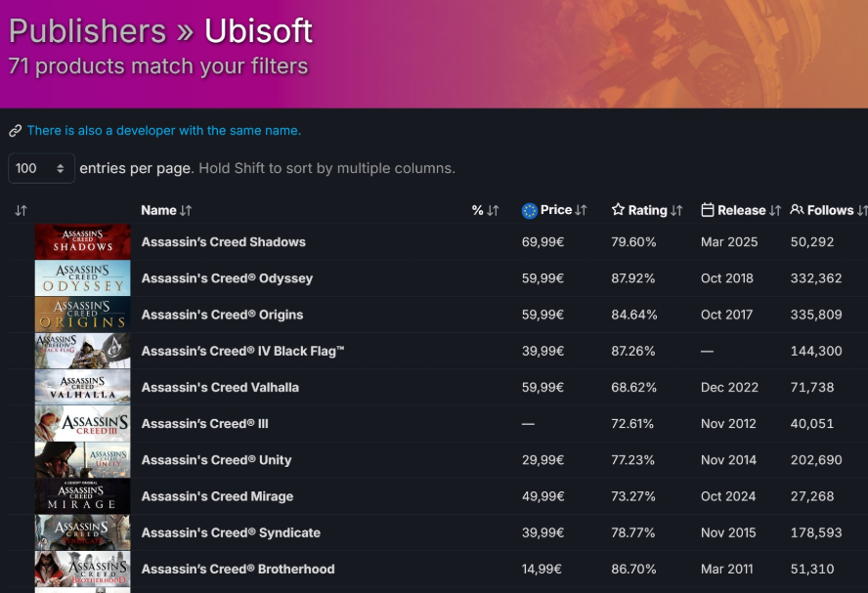Sort by Name using its arrows icon
The height and width of the screenshot is (593, 868).
pos(186,211)
